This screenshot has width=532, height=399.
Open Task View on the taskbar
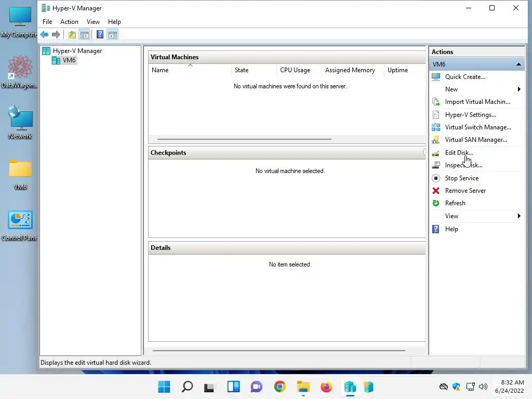point(209,387)
